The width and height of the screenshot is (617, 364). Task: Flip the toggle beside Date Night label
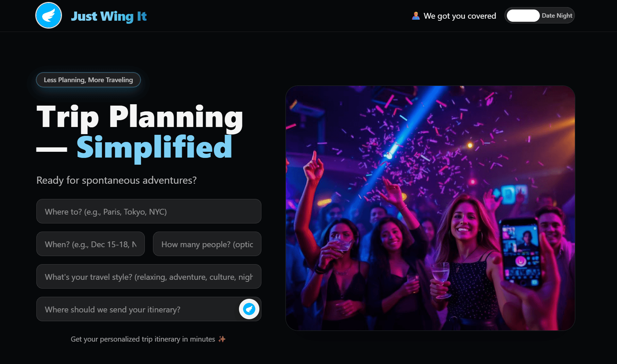pyautogui.click(x=523, y=16)
